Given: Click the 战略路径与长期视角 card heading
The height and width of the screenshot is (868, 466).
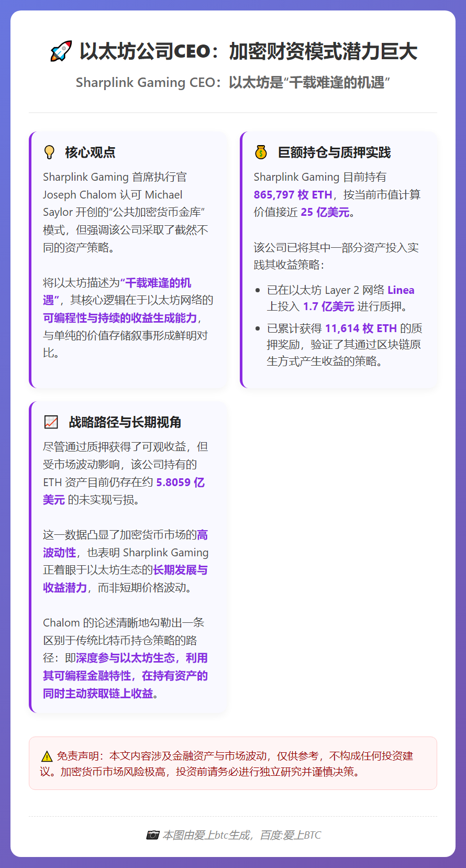Looking at the screenshot, I should coord(125,422).
